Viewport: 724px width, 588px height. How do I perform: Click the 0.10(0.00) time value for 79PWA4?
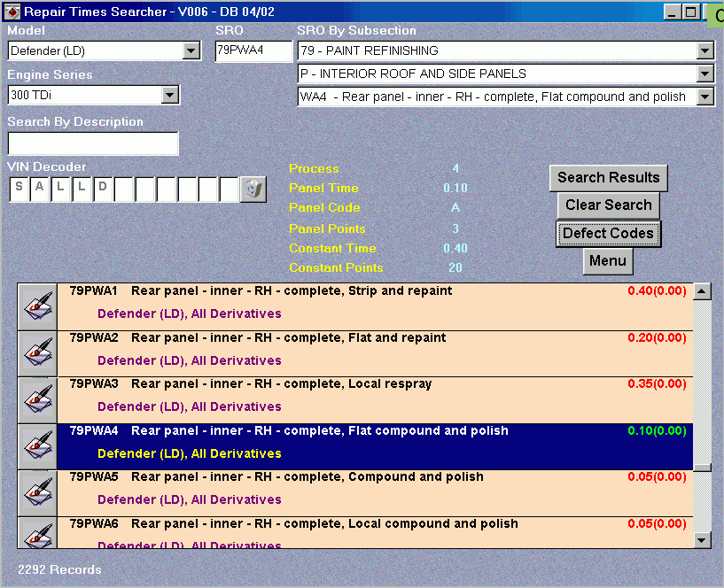tap(657, 431)
